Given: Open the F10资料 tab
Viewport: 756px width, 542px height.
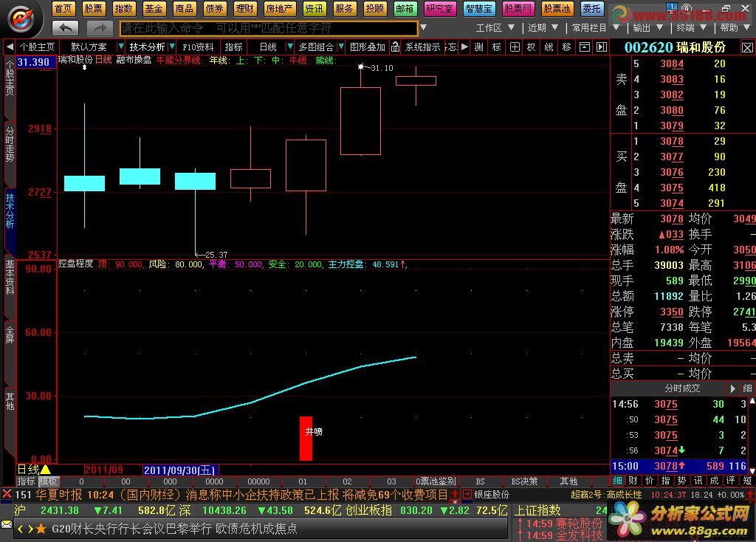Looking at the screenshot, I should point(198,47).
